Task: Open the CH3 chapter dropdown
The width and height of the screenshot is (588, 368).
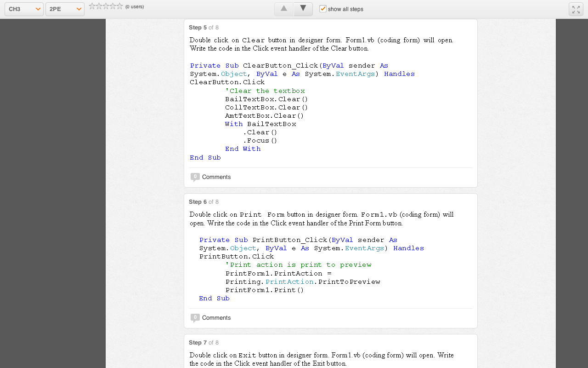Action: click(x=24, y=9)
